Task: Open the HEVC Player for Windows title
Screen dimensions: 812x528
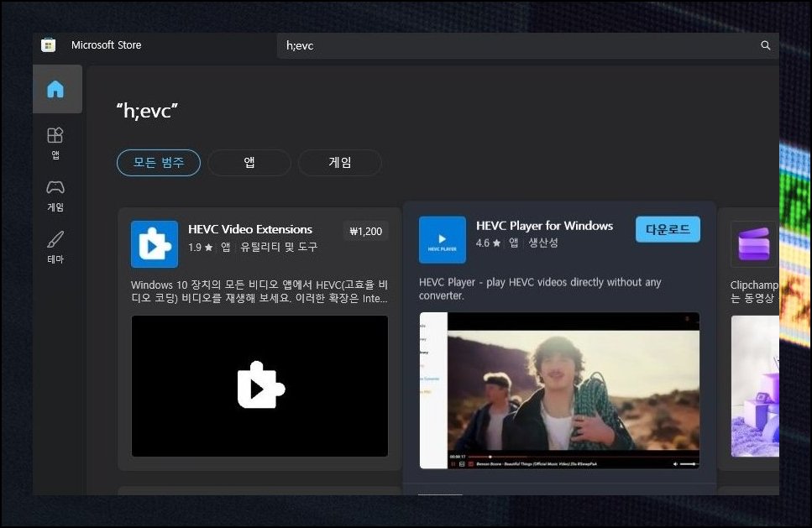Action: pos(544,226)
